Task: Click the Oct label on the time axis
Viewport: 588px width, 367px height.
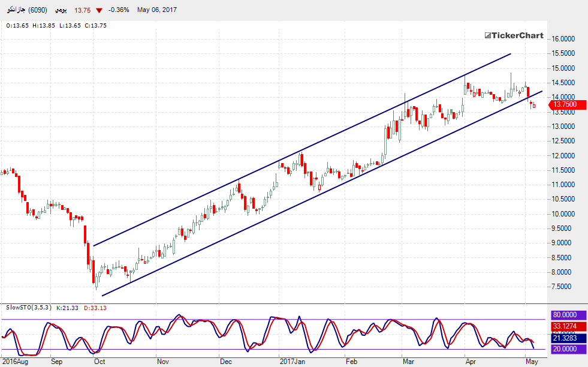Action: pyautogui.click(x=99, y=362)
